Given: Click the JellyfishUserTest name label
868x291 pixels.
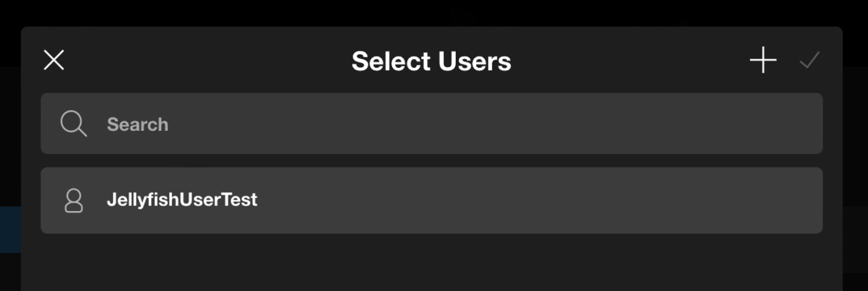Looking at the screenshot, I should 182,200.
